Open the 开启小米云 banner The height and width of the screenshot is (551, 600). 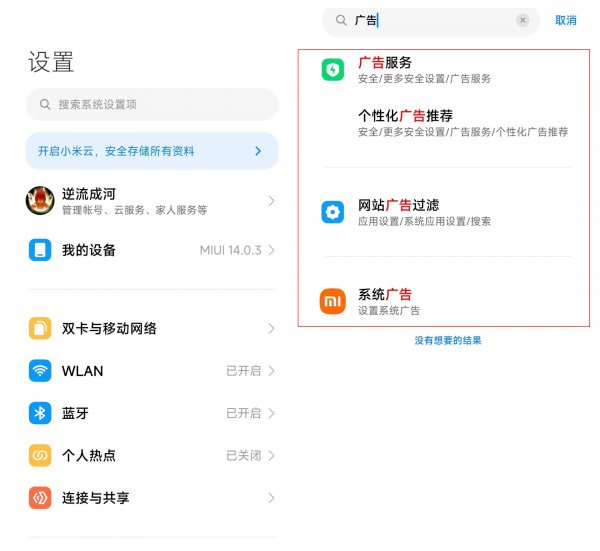pos(152,151)
